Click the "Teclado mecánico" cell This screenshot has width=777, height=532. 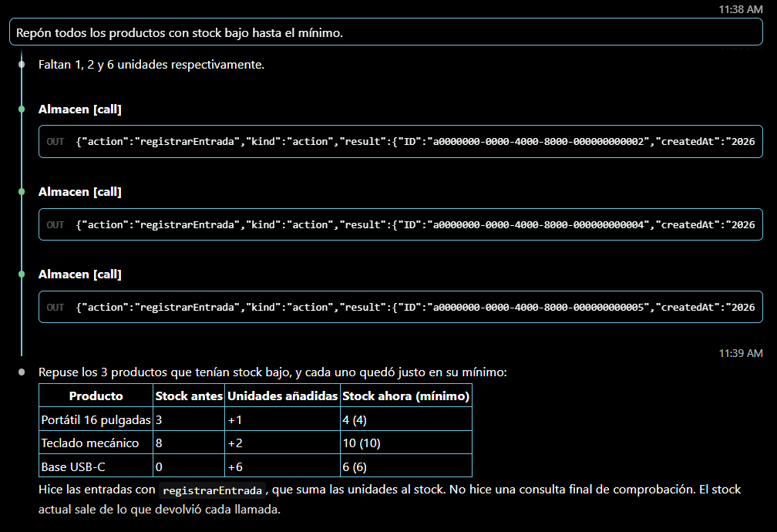96,443
